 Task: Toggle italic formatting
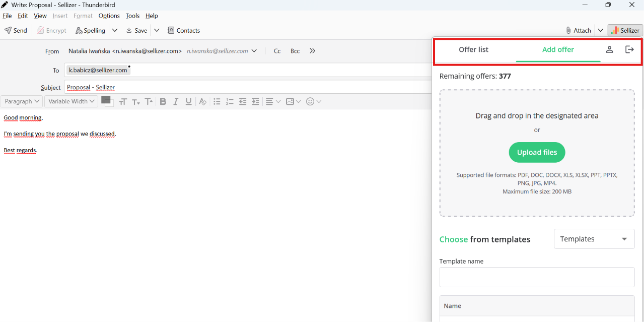point(176,102)
